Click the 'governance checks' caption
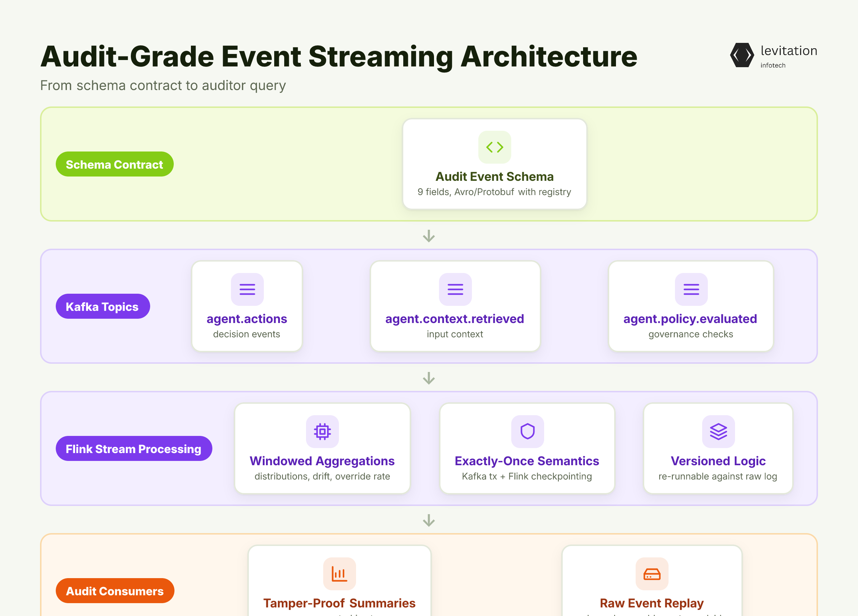 pos(690,334)
